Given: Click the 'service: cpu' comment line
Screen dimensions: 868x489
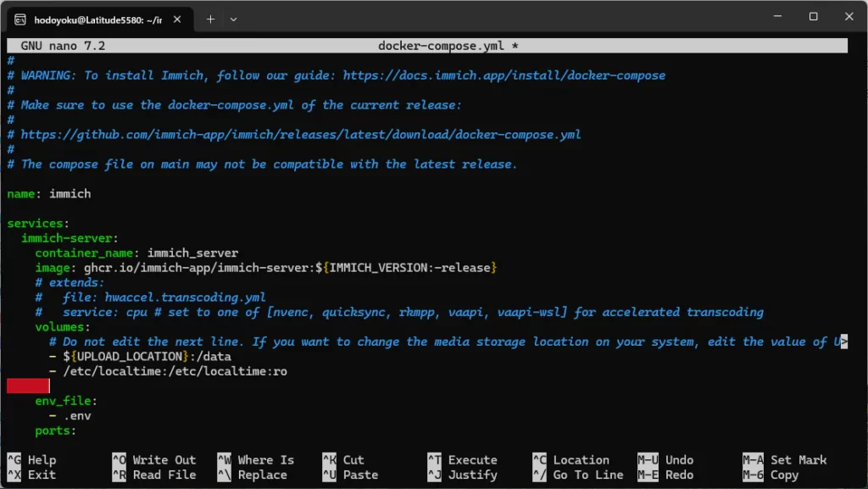Looking at the screenshot, I should point(399,312).
